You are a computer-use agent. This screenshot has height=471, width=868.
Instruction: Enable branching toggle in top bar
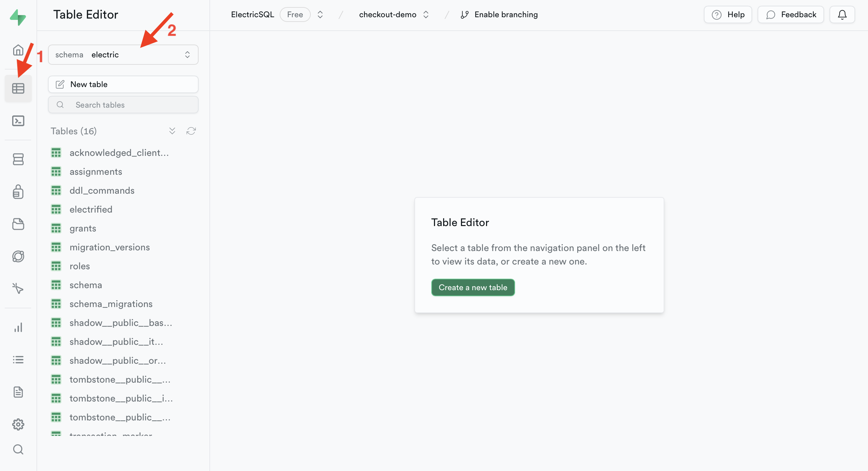pyautogui.click(x=499, y=15)
